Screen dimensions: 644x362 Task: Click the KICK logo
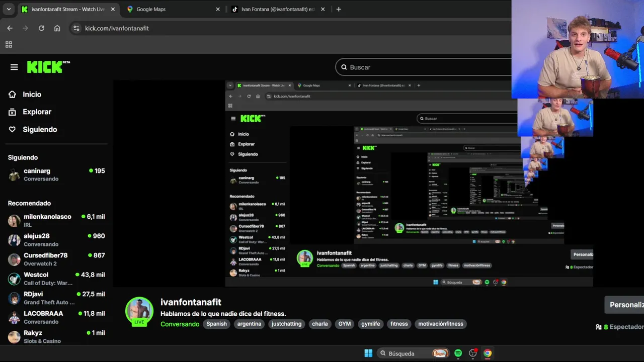(x=48, y=67)
